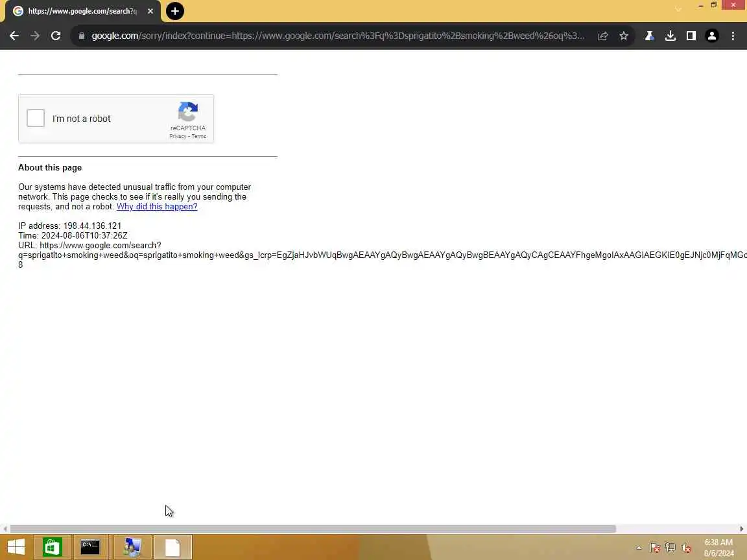Open the network tray icon
This screenshot has width=747, height=560.
tap(670, 548)
